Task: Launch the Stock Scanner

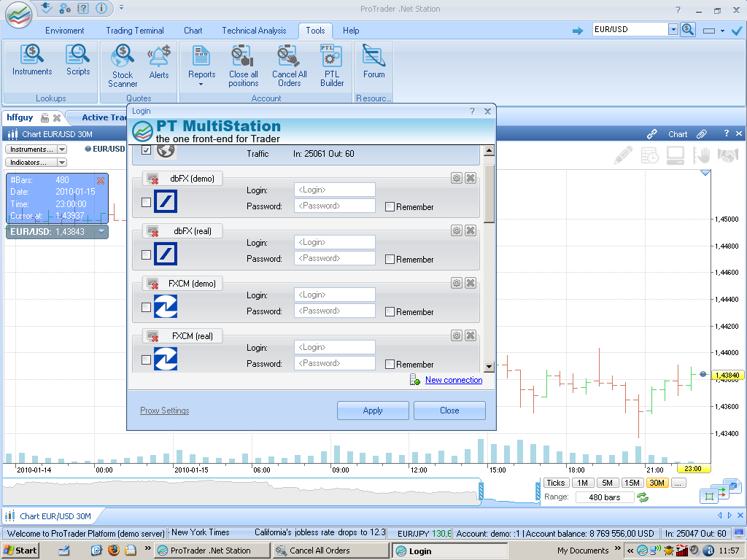Action: [123, 66]
